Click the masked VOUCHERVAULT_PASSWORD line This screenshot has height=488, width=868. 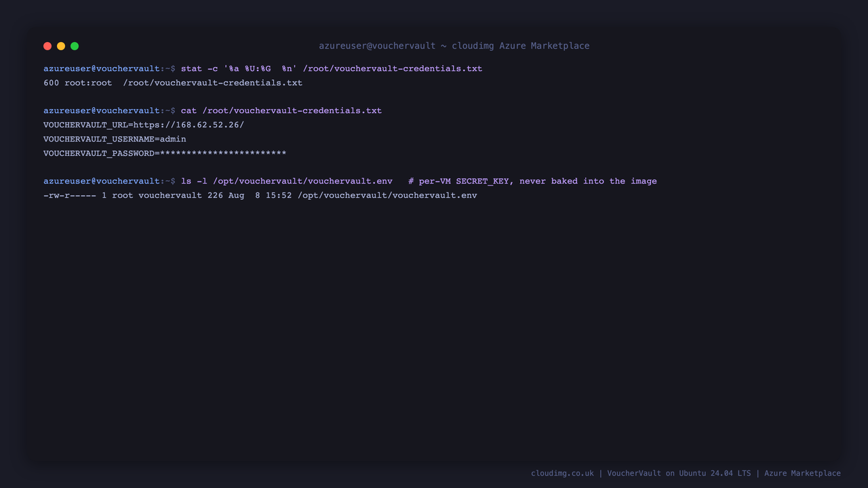pos(165,153)
